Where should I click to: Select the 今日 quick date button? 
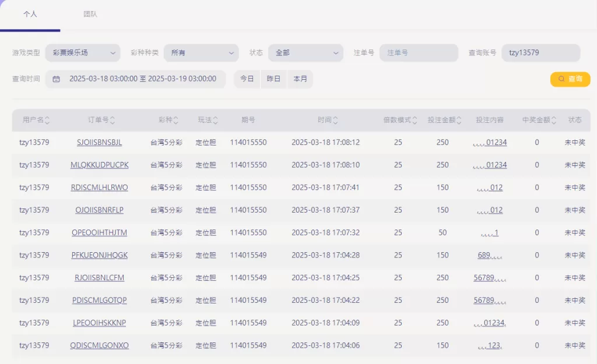[x=247, y=79]
